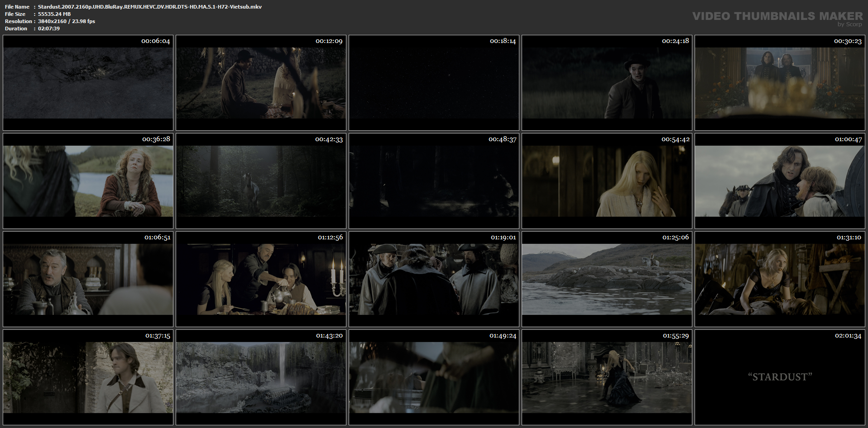The width and height of the screenshot is (868, 428).
Task: Click the file name Stardust.2007.2160p mkv text
Action: [150, 7]
